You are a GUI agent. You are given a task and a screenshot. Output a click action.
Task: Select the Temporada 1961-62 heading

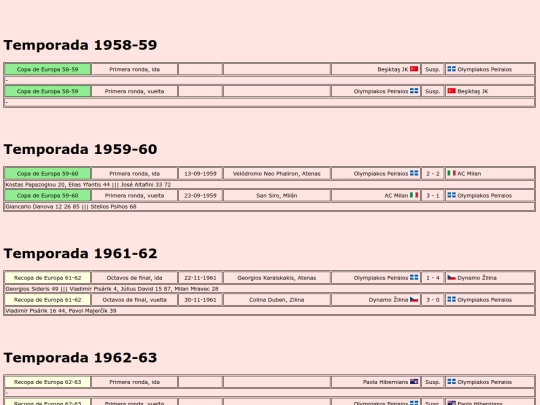[x=80, y=253]
